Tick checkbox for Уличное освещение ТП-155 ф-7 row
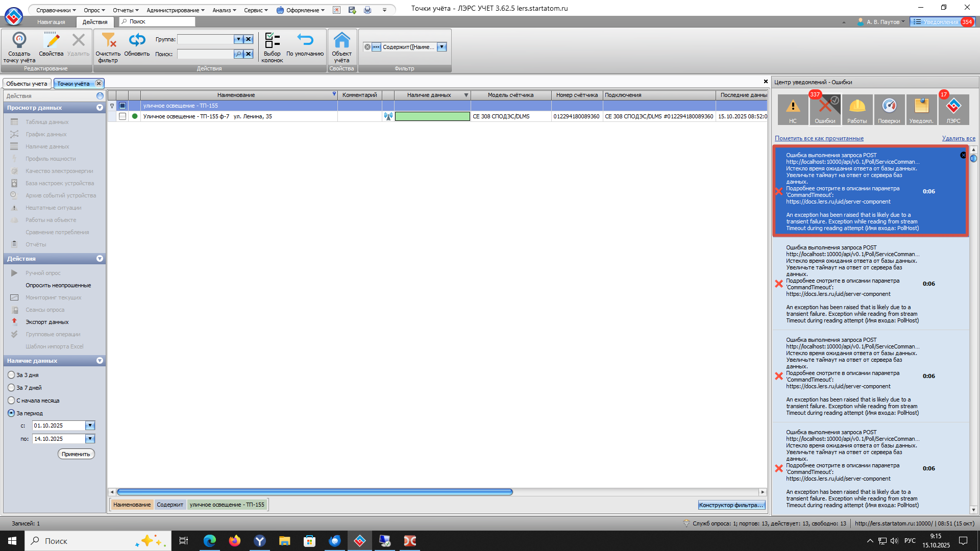 coord(122,116)
